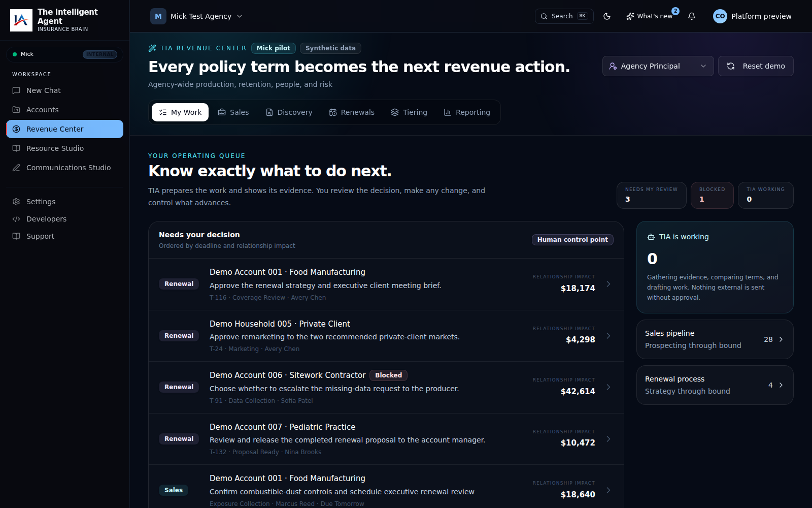Click the Settings gear icon
Viewport: 812px width, 508px height.
coord(16,202)
